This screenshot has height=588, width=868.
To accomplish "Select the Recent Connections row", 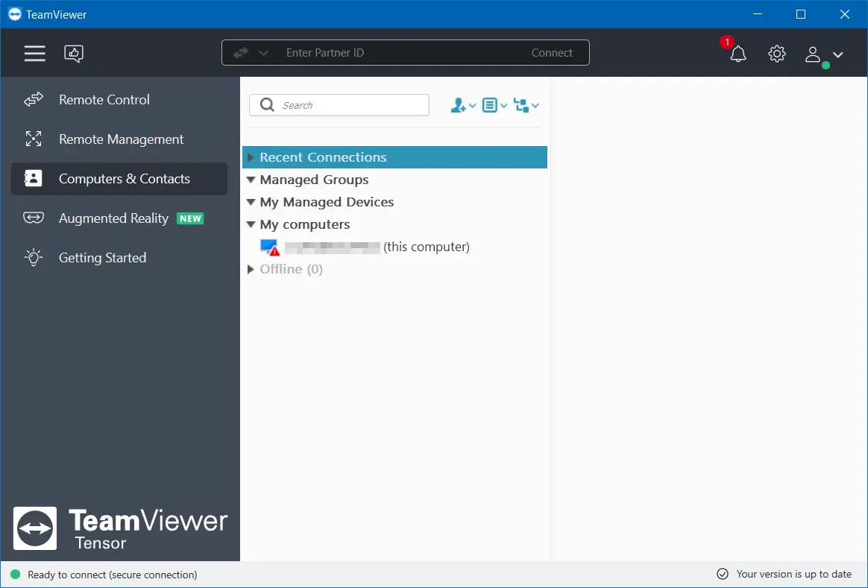I will coord(394,157).
